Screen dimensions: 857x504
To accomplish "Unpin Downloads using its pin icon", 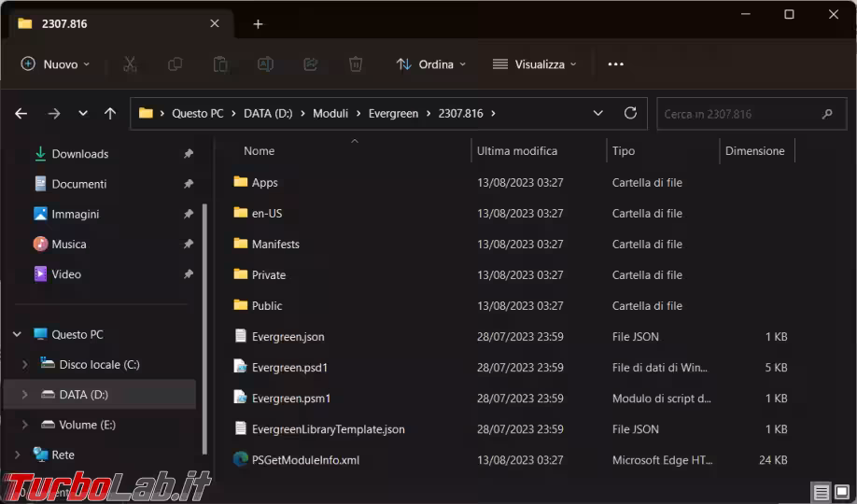I will [x=189, y=154].
